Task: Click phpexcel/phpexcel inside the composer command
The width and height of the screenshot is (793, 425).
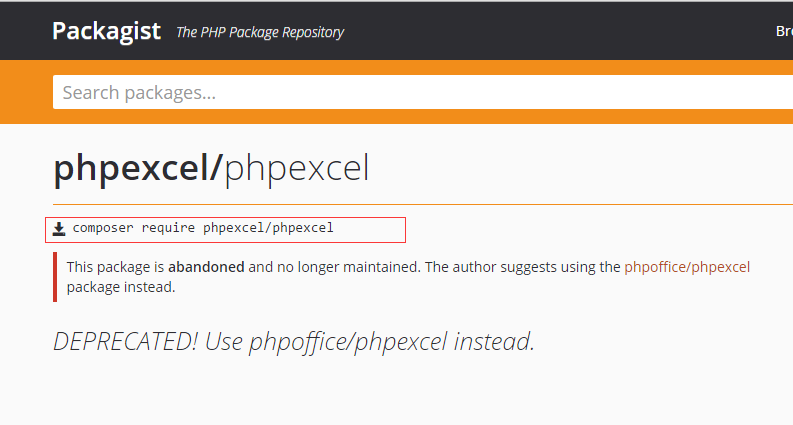Action: [268, 228]
